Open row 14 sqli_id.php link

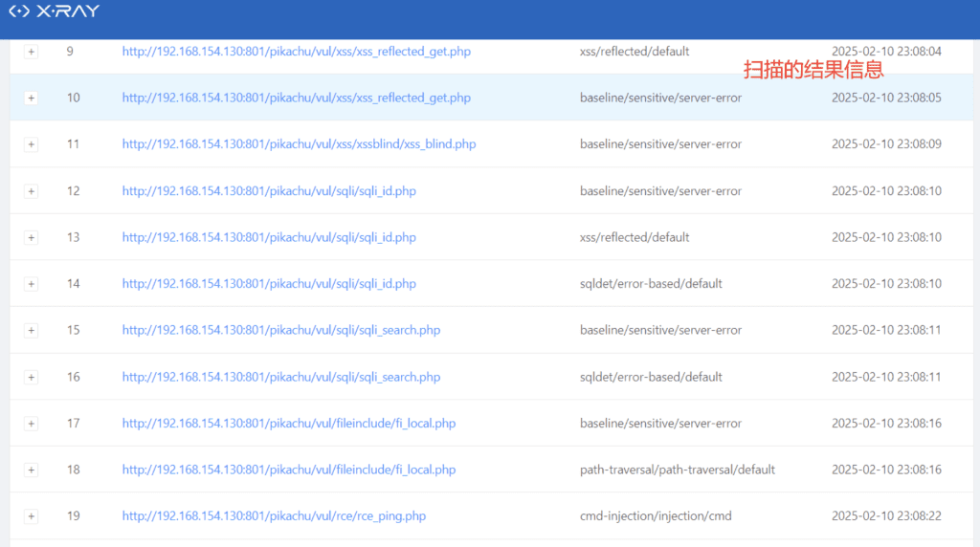[x=269, y=283]
